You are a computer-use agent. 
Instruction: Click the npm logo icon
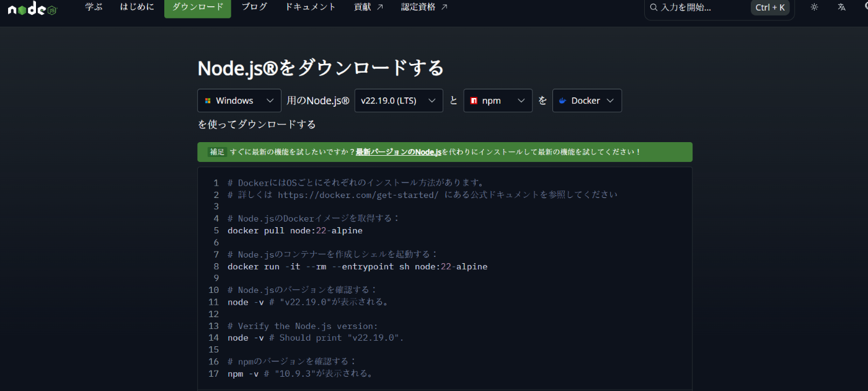pos(474,101)
